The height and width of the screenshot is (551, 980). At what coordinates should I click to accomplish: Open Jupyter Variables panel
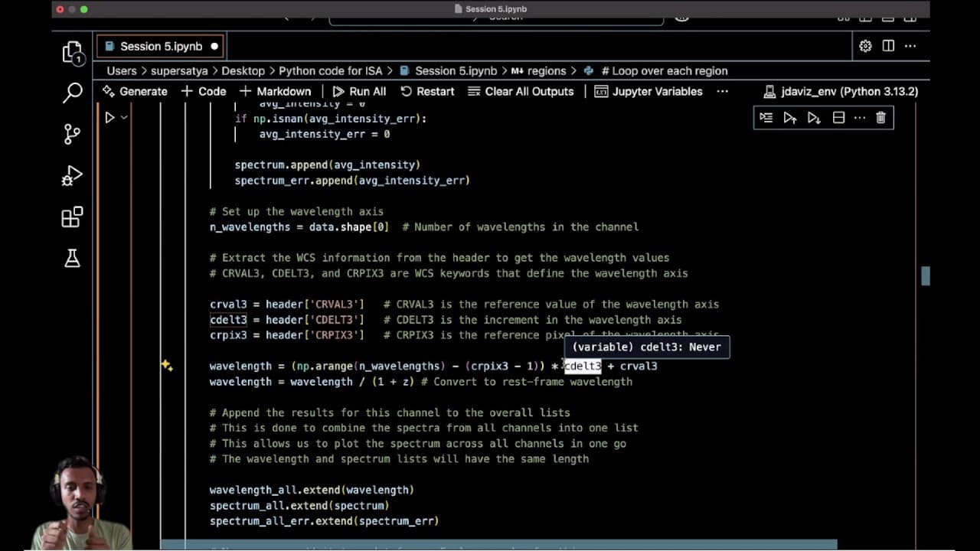coord(648,91)
